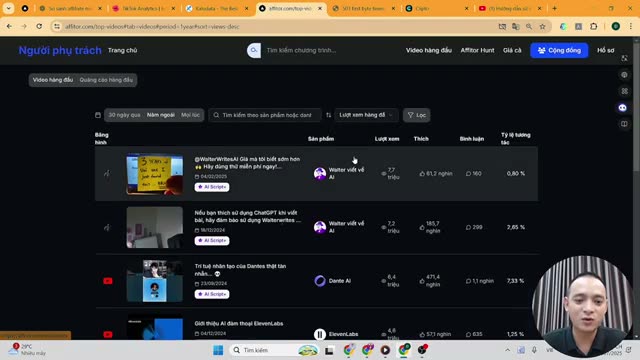Click AI Script button on the Dante video
Viewport: 640px width, 360px height.
pyautogui.click(x=212, y=294)
